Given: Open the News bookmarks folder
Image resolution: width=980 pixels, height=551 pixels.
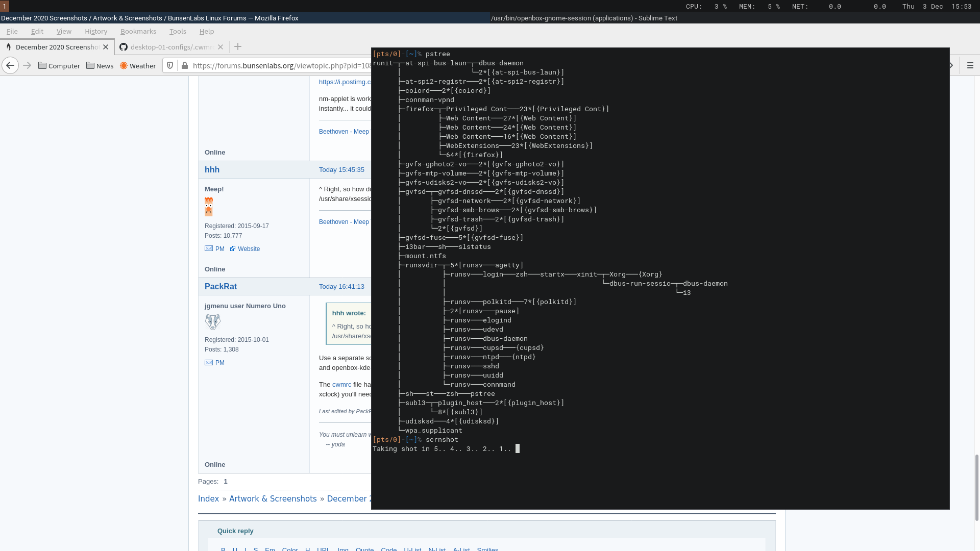Looking at the screenshot, I should (100, 66).
